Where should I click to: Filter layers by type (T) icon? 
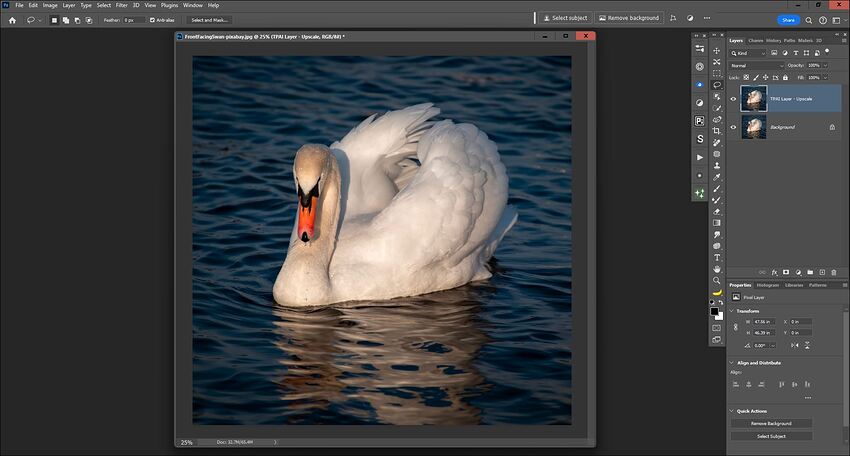(796, 53)
